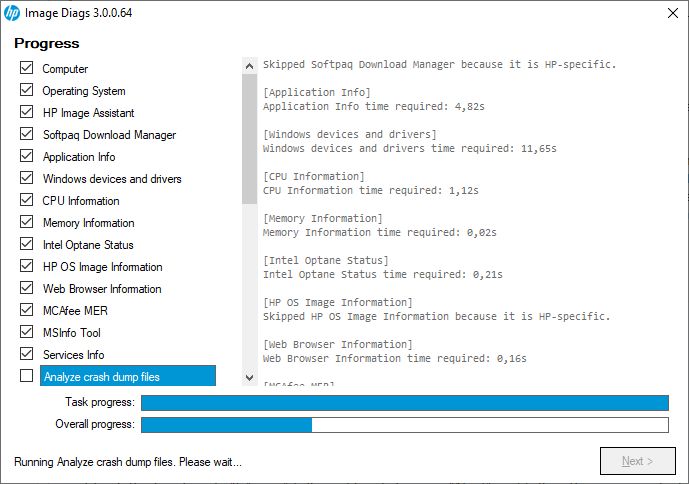Click the Progress heading
Screen dimensions: 689x484
pos(47,44)
